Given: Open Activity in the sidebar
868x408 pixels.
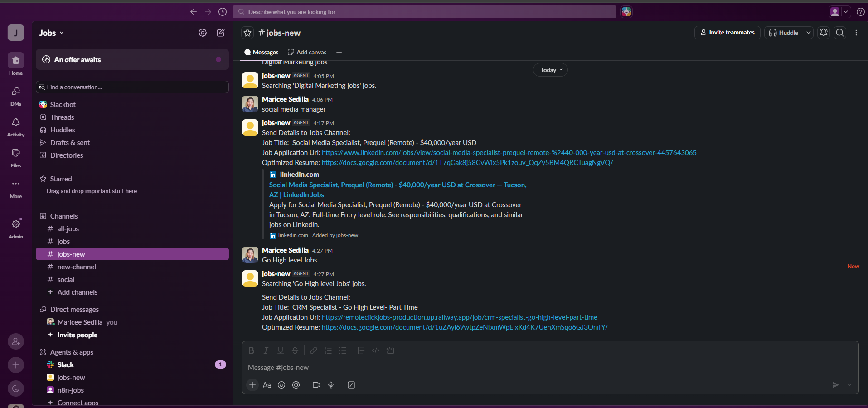Looking at the screenshot, I should 16,127.
